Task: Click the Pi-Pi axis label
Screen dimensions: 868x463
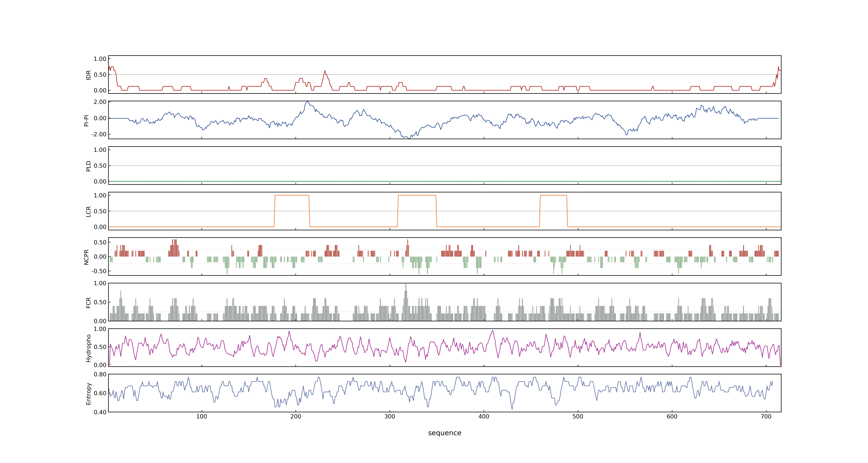Action: 86,120
